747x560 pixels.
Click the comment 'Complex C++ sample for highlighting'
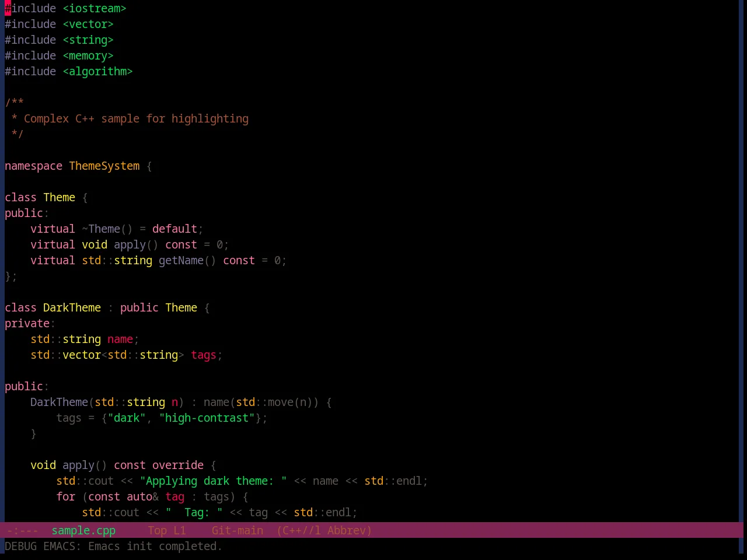(x=136, y=118)
